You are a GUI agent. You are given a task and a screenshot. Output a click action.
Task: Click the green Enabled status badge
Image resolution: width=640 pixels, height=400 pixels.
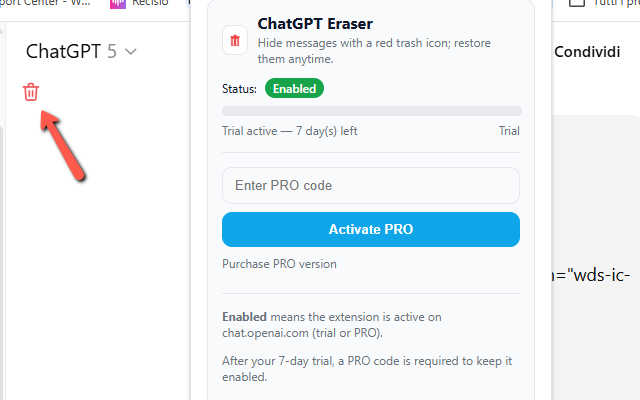tap(294, 88)
